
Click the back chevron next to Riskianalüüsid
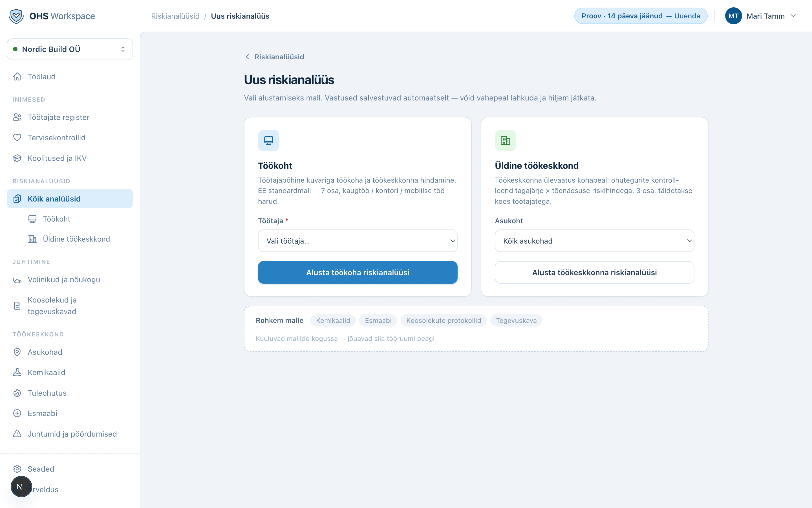coord(247,57)
